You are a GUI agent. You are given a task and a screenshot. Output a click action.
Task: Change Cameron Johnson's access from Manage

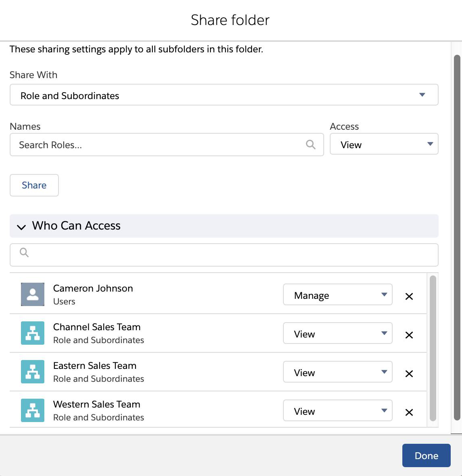[x=337, y=295]
